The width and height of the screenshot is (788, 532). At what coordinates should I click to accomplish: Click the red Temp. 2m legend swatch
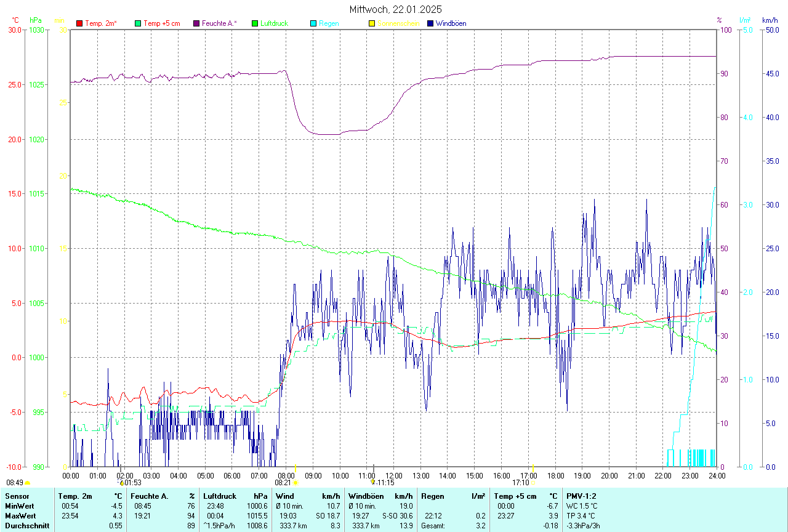coord(79,23)
